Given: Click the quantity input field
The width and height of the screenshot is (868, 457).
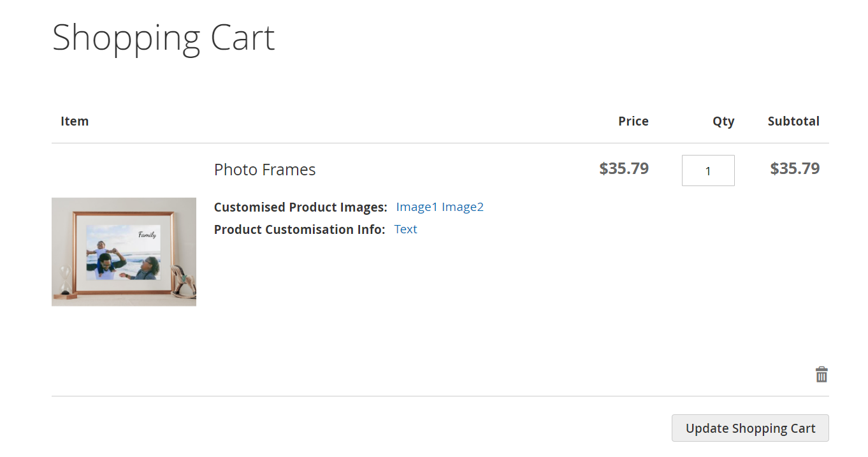Looking at the screenshot, I should (708, 171).
